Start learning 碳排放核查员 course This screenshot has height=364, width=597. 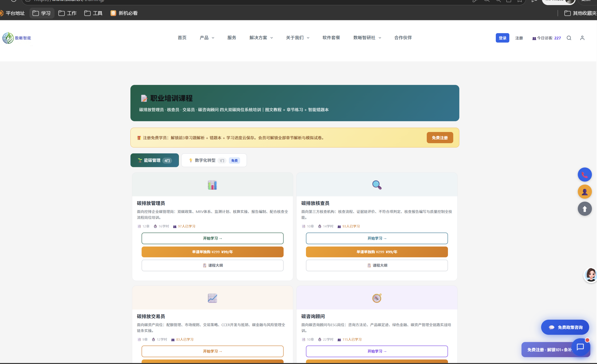pyautogui.click(x=377, y=238)
